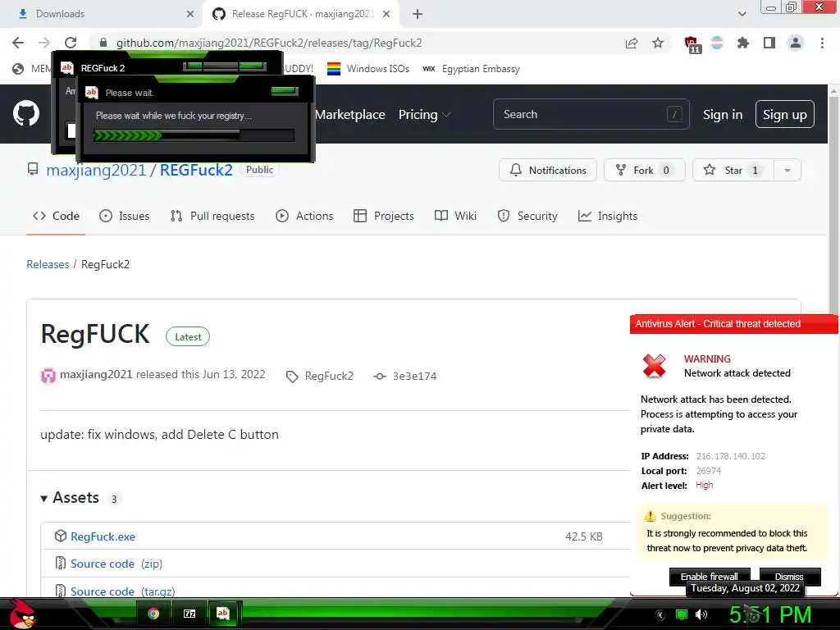Download Source code (tar.gz)
The width and height of the screenshot is (840, 630).
click(123, 591)
